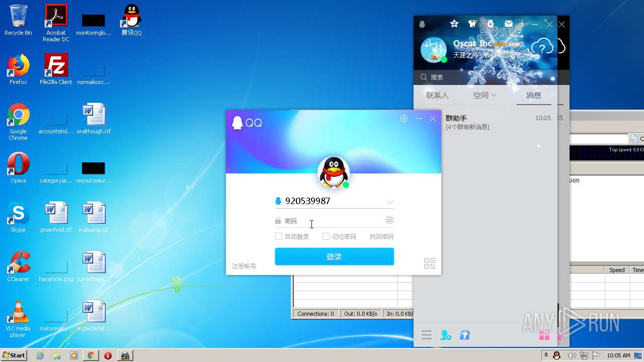The width and height of the screenshot is (644, 362).
Task: Open 腾讯QQ desktop shortcut
Action: tap(131, 20)
